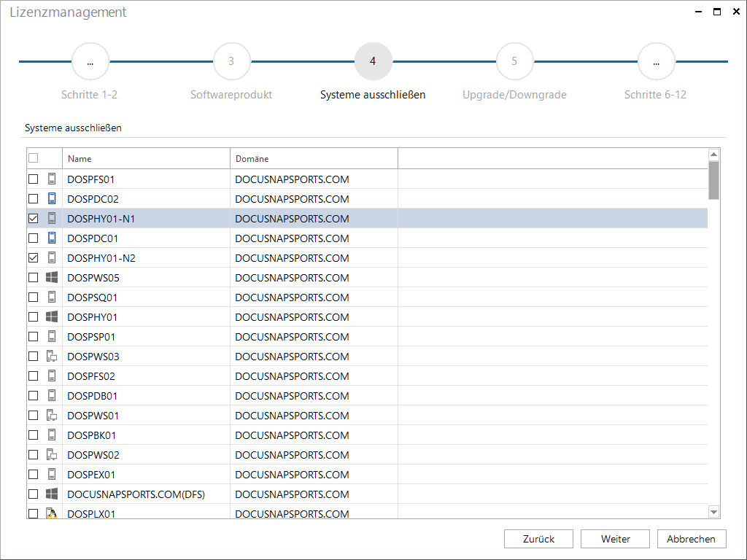Viewport: 747px width, 560px height.
Task: Click the server icon beside DOSPSP01
Action: 52,336
